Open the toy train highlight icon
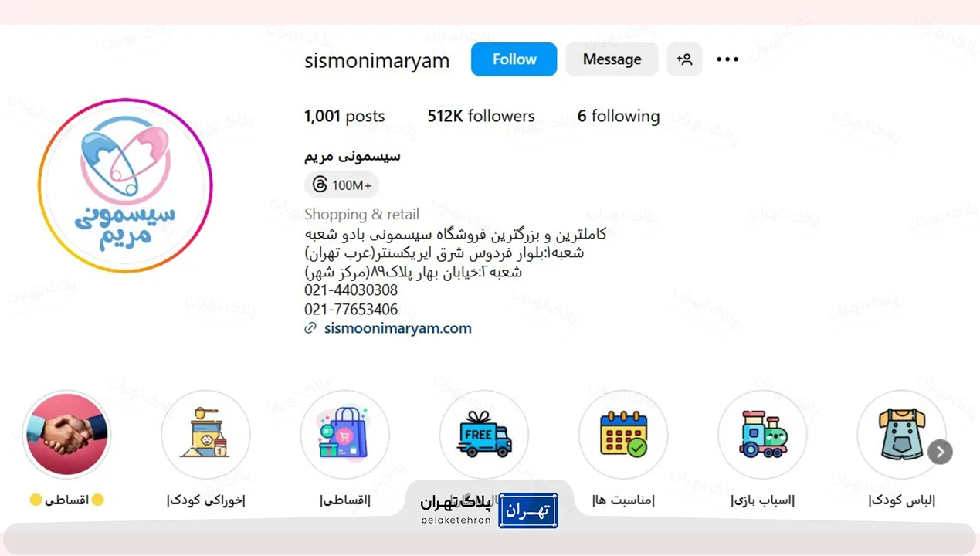The height and width of the screenshot is (556, 980). point(762,435)
